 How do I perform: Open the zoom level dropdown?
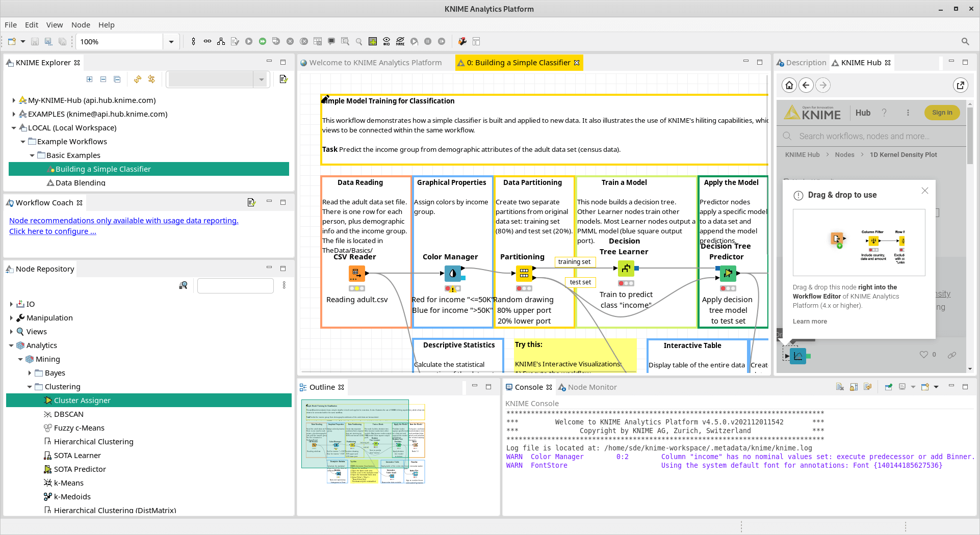(171, 42)
